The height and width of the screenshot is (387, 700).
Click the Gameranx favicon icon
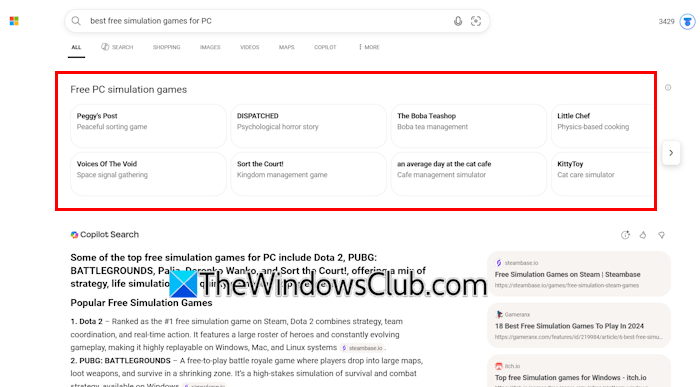[499, 315]
